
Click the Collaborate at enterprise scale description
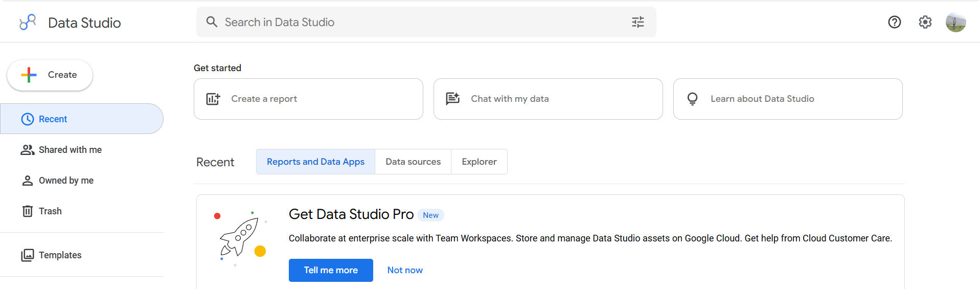[590, 238]
